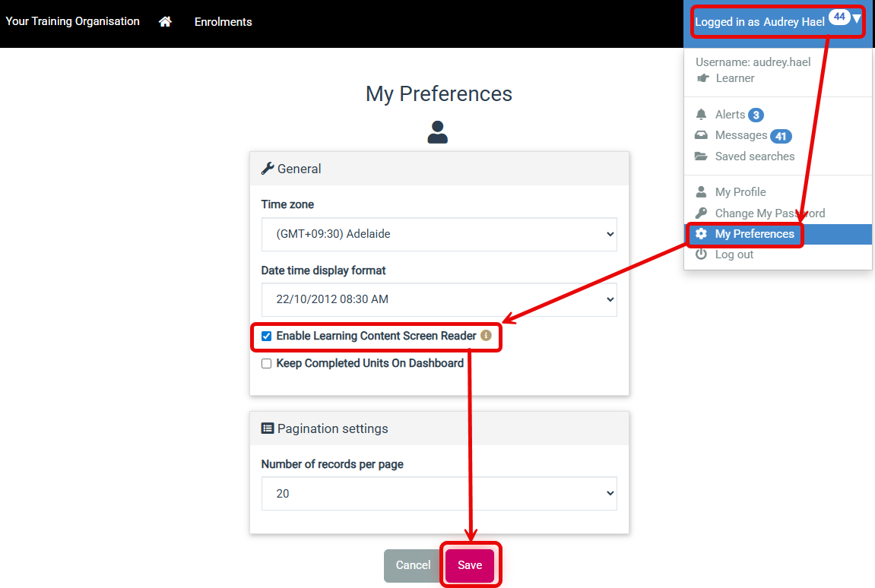This screenshot has height=588, width=875.
Task: Click the user silhouette icon under heading
Action: pyautogui.click(x=438, y=132)
